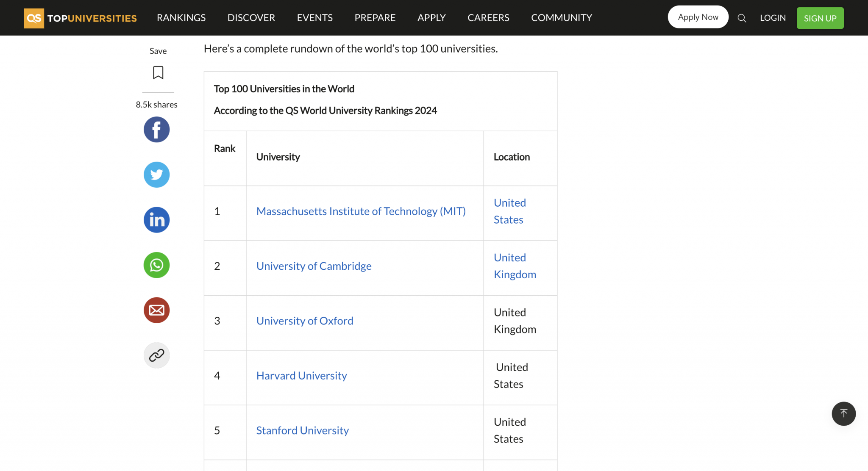
Task: Share article on LinkedIn
Action: pos(156,220)
